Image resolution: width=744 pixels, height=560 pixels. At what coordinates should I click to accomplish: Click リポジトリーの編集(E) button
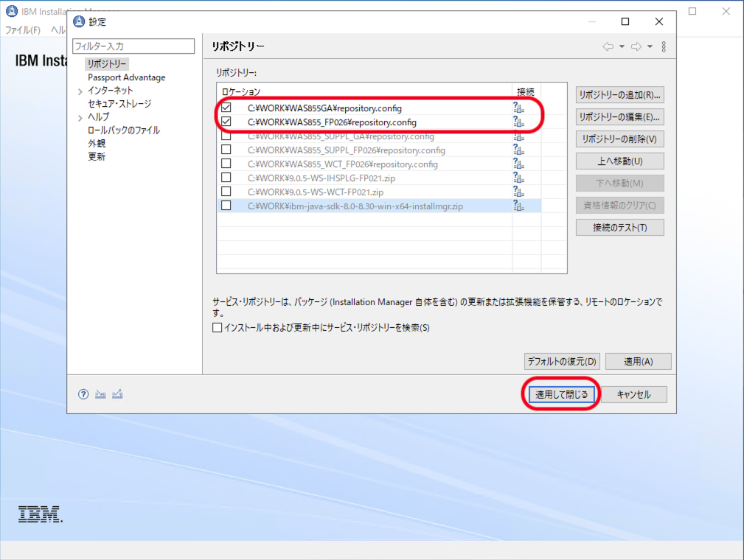[619, 116]
